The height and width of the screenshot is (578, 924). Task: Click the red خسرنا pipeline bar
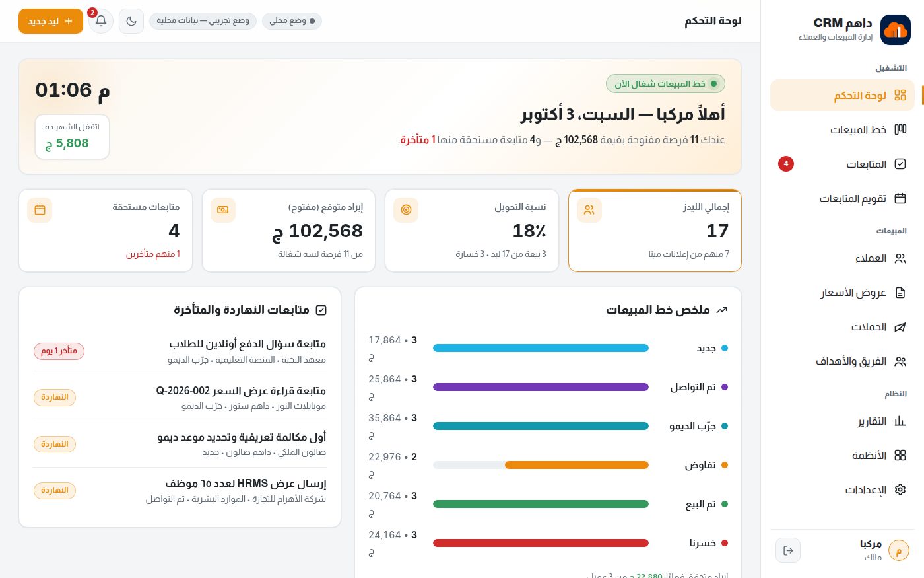point(541,543)
